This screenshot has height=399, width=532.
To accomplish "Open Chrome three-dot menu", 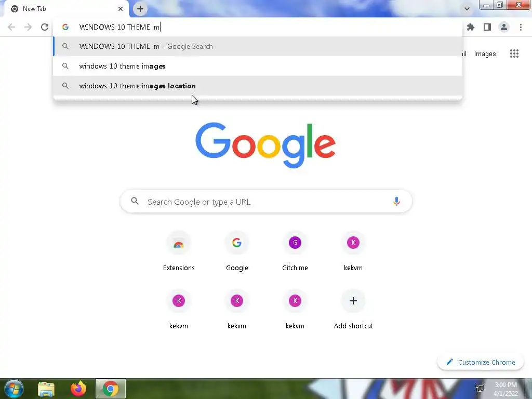I will pos(521,27).
